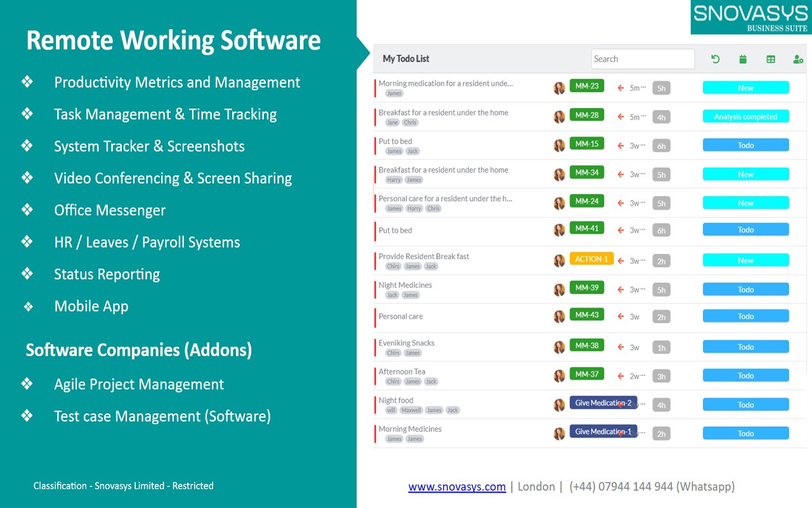Click the assignee avatar in the MM-28 row
The image size is (812, 508).
(x=559, y=117)
